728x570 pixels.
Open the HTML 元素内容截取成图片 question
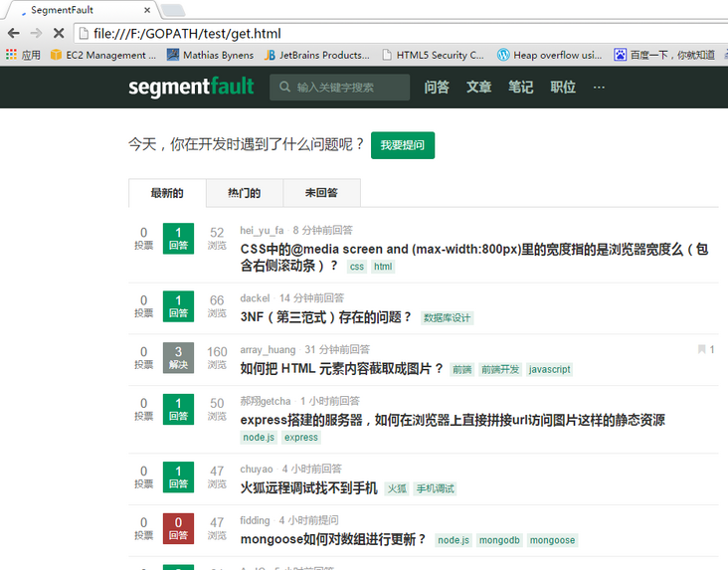coord(341,369)
